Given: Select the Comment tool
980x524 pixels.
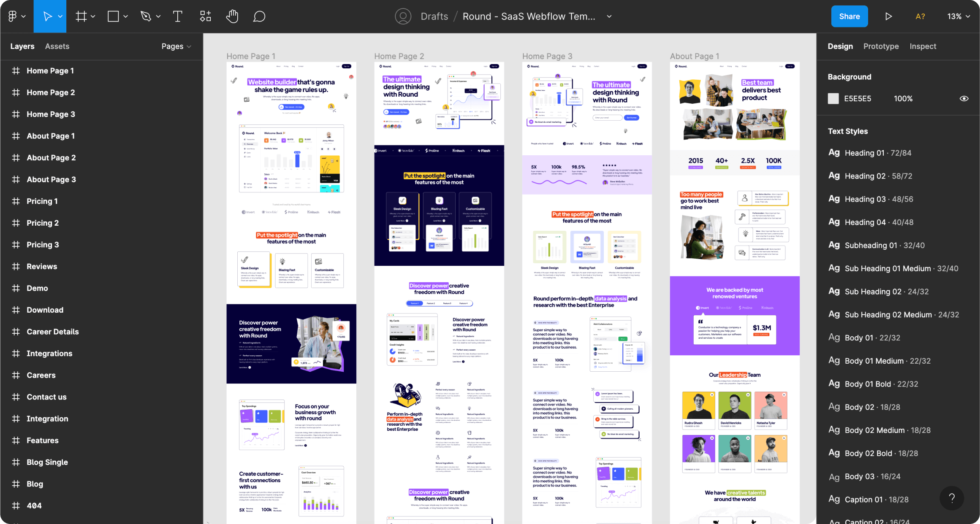Looking at the screenshot, I should tap(259, 16).
